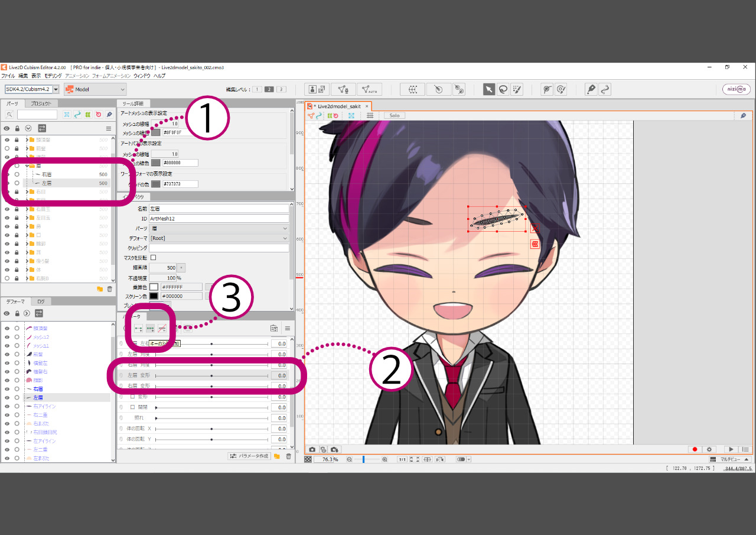Select the Live2dmodel_sakit document tab
The width and height of the screenshot is (756, 535).
click(339, 106)
